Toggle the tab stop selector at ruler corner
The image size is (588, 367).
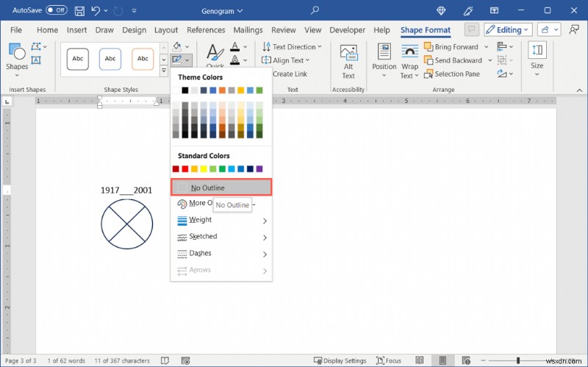7,101
